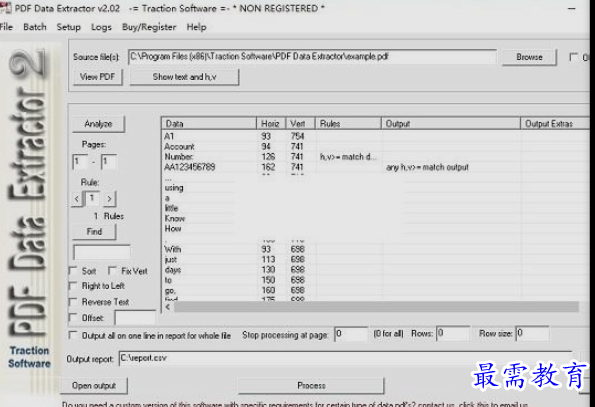Click the 'h,v>= match d...' rule cell
The width and height of the screenshot is (595, 407).
348,157
